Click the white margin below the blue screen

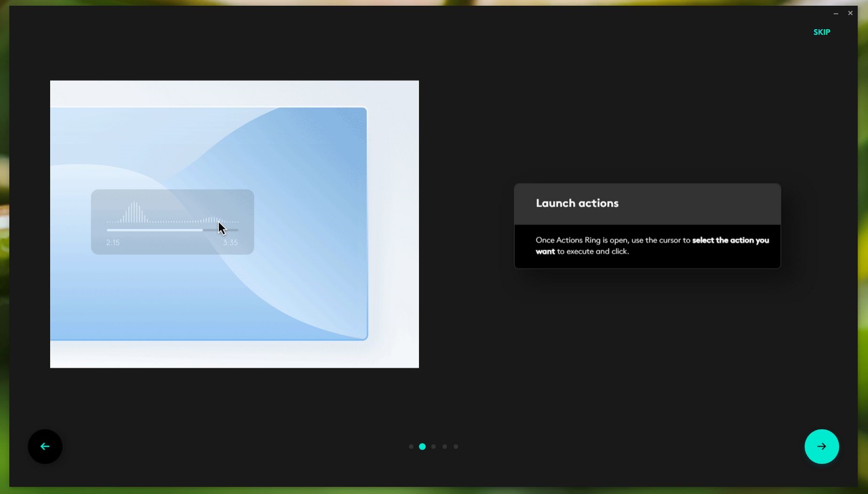coord(234,354)
